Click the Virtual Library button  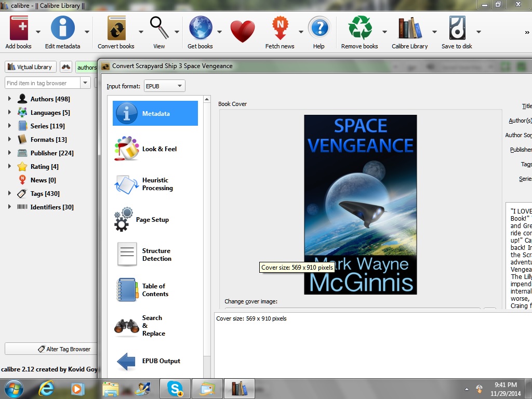(31, 67)
